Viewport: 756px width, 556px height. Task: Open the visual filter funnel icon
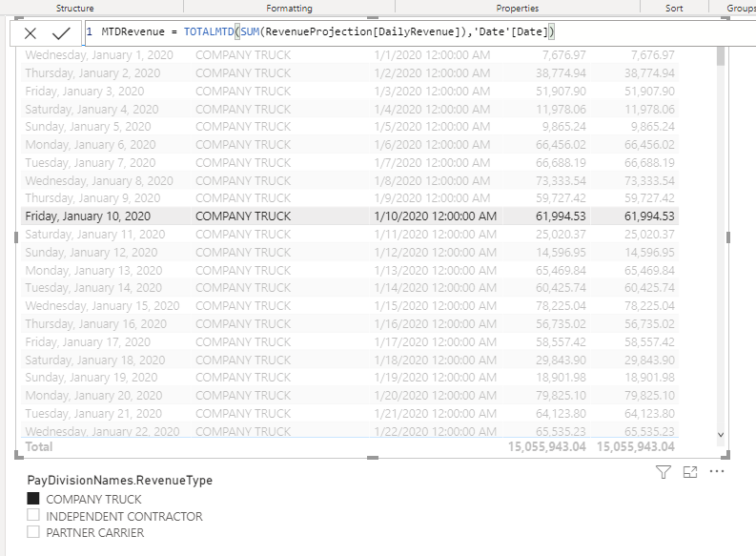click(x=664, y=472)
